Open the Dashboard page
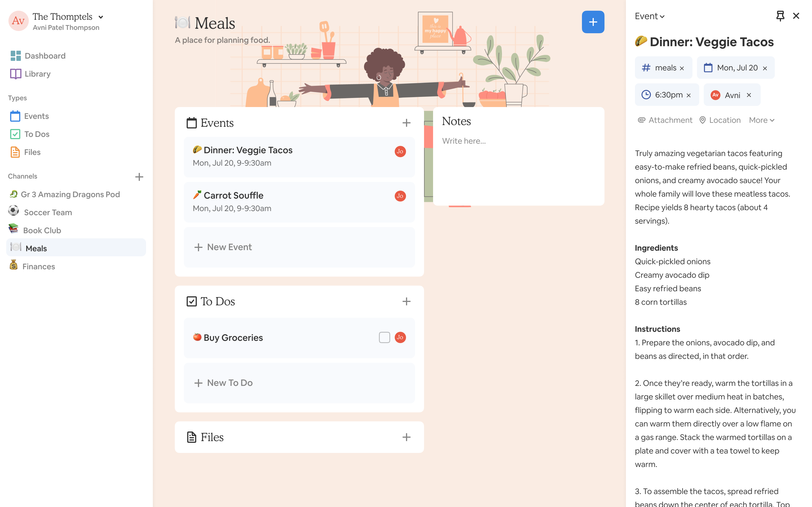This screenshot has width=812, height=507. 45,56
